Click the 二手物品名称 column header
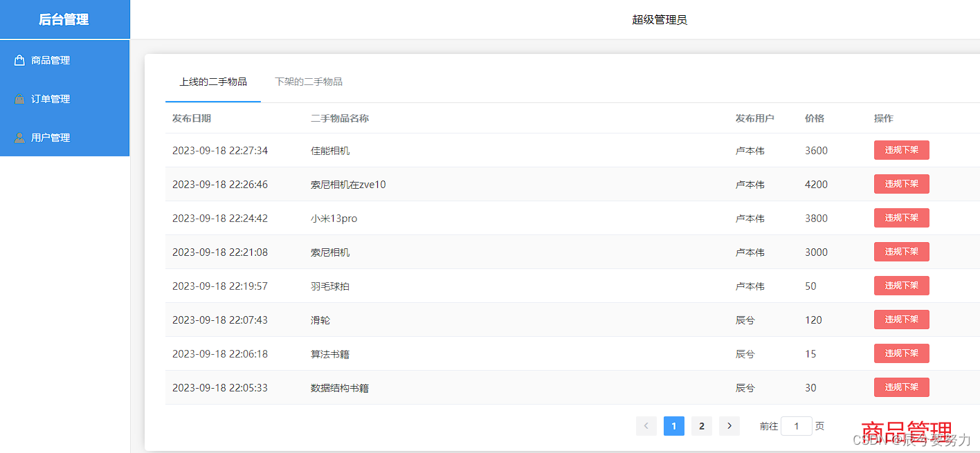 340,118
